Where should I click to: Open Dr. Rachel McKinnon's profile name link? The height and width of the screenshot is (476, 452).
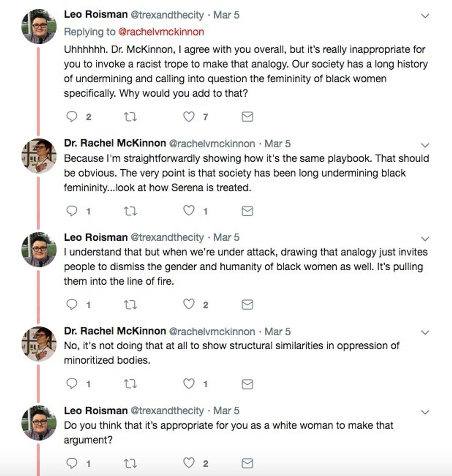point(115,143)
